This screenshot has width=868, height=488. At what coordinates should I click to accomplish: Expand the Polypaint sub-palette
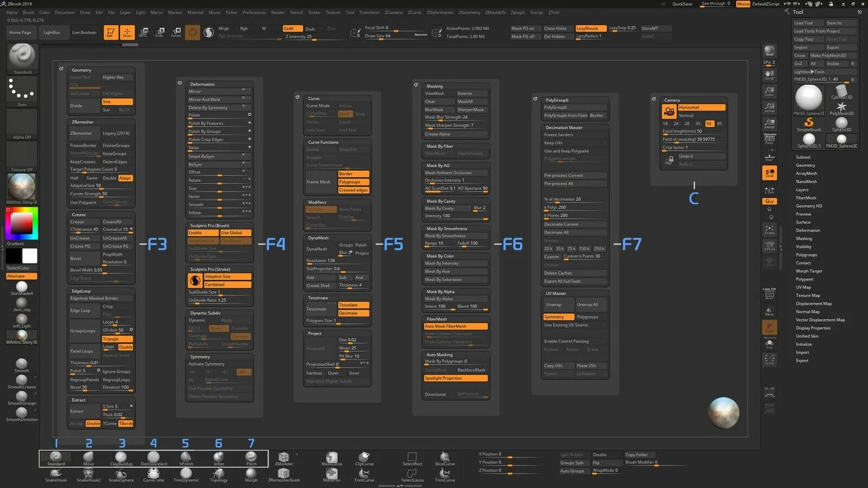(x=805, y=279)
